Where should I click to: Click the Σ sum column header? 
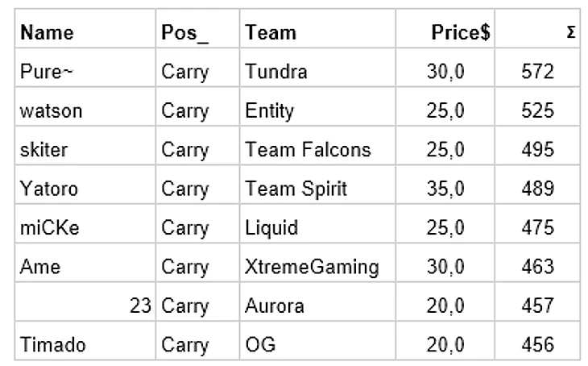pyautogui.click(x=537, y=29)
